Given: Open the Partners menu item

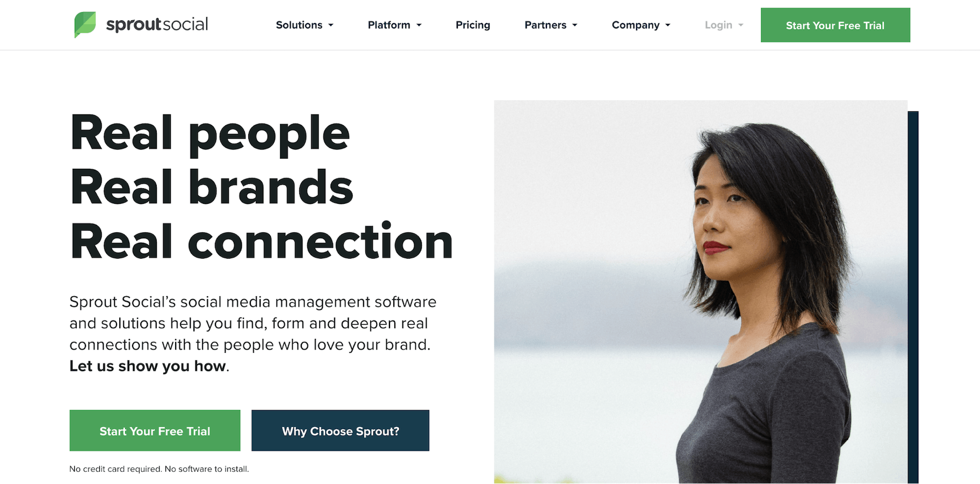Looking at the screenshot, I should 545,25.
